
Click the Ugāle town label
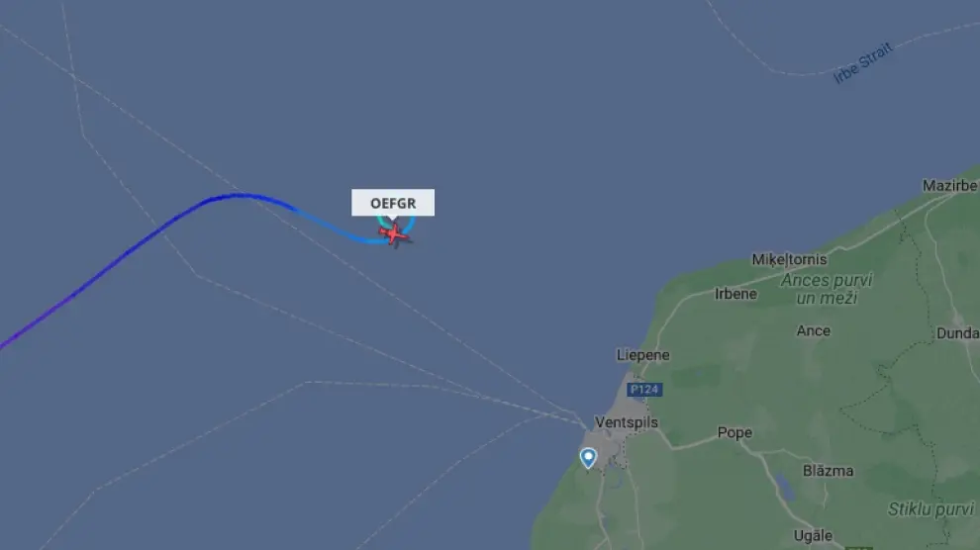pyautogui.click(x=813, y=535)
